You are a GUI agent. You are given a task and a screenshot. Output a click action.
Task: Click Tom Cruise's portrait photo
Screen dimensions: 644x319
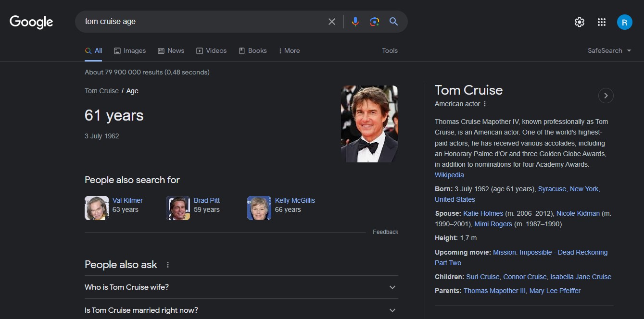tap(369, 124)
